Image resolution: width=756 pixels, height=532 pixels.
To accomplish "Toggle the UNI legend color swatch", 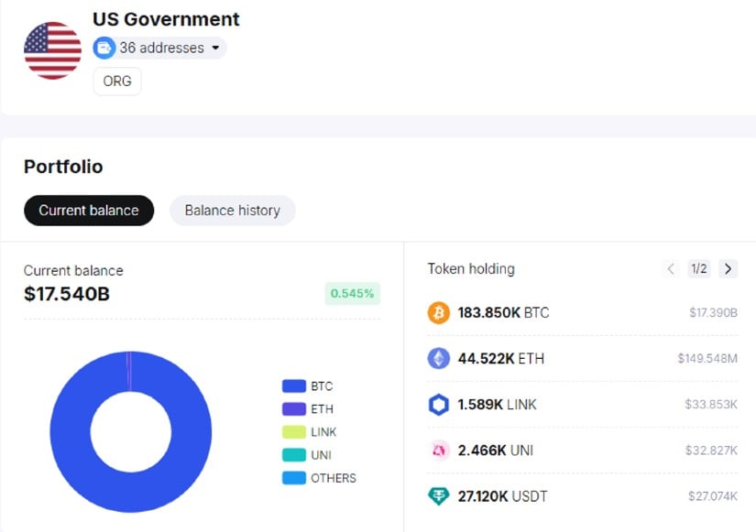I will click(293, 455).
